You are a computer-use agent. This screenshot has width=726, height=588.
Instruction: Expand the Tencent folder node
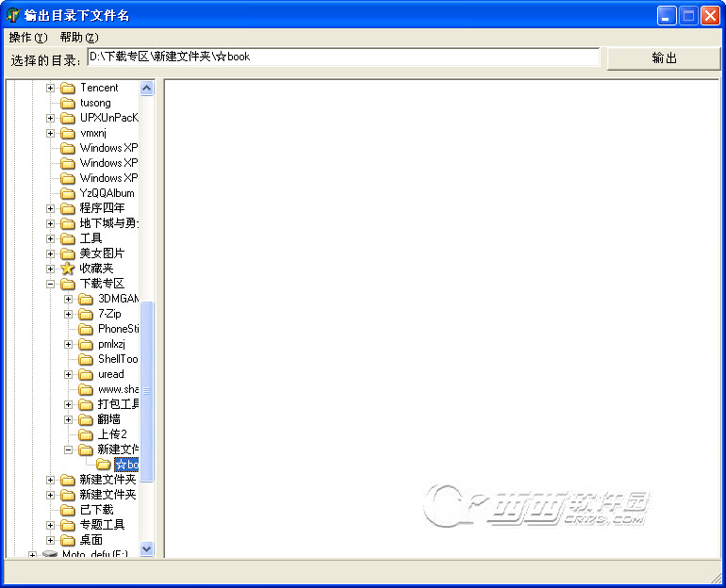[51, 88]
